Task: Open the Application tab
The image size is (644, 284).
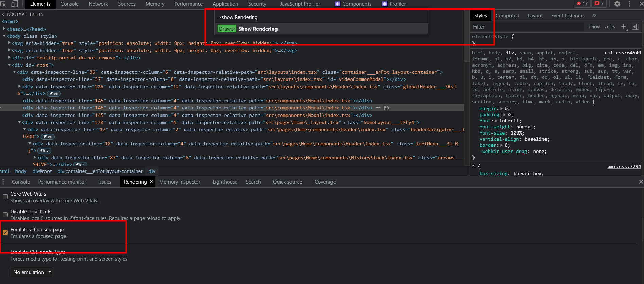Action: [x=225, y=4]
